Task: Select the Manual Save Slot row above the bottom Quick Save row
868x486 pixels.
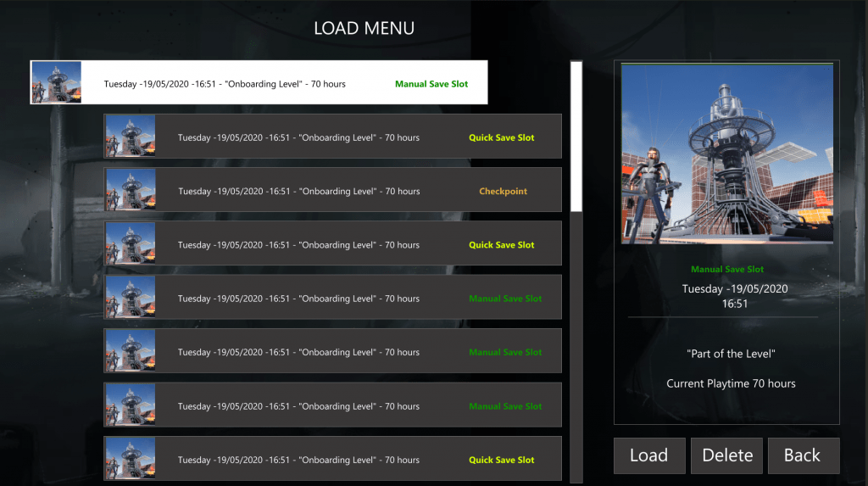Action: tap(332, 405)
